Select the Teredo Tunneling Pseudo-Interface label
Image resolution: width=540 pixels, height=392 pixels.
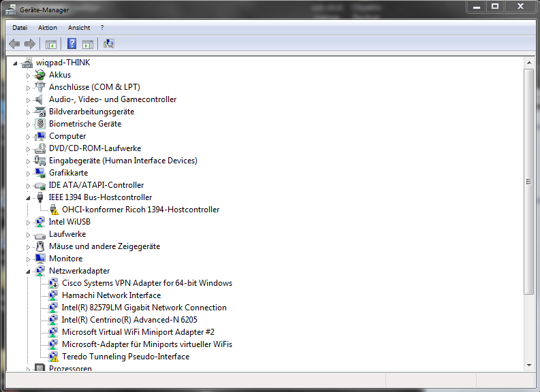click(126, 357)
